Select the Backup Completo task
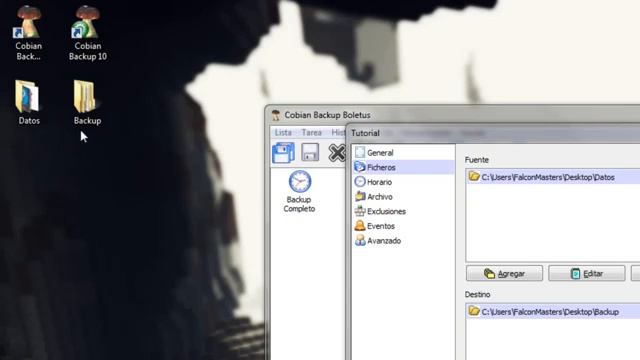This screenshot has width=640, height=360. [299, 191]
